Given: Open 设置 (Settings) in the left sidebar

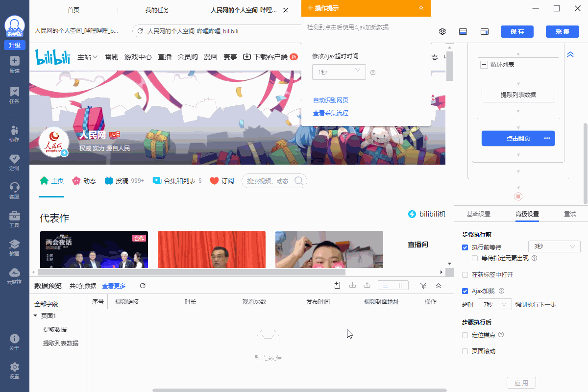Looking at the screenshot, I should point(15,371).
